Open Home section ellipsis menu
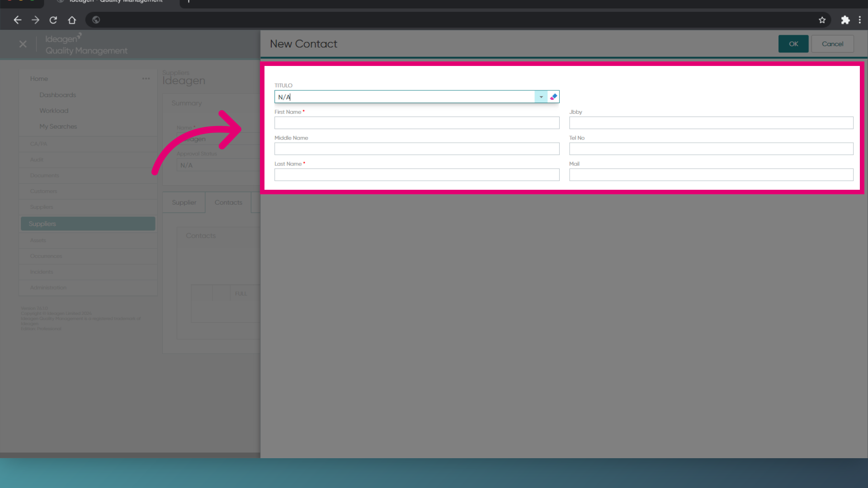Viewport: 868px width, 488px height. coord(146,79)
